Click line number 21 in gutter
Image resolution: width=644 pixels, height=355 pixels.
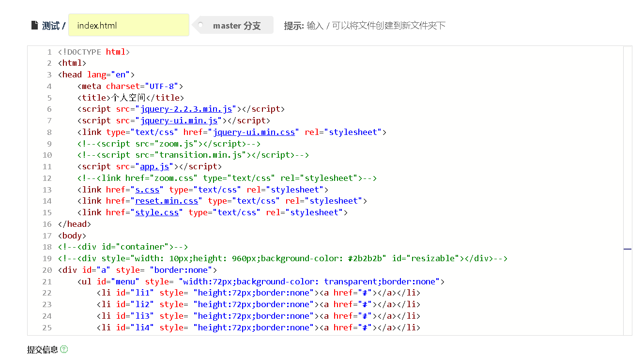[47, 281]
